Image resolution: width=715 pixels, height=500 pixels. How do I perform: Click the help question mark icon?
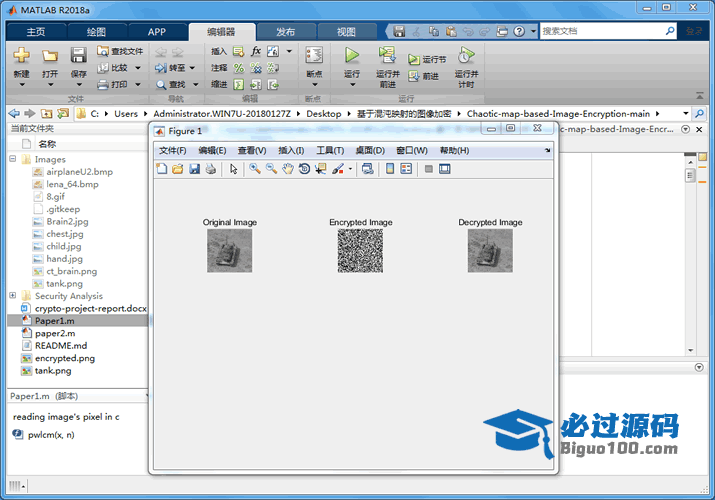[x=519, y=31]
